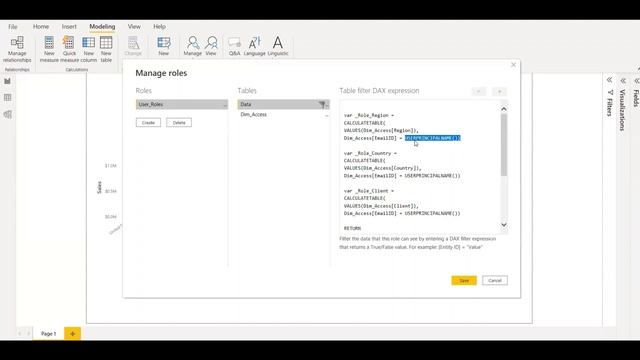640x360 pixels.
Task: Click the filter icon on Data table
Action: (x=322, y=104)
